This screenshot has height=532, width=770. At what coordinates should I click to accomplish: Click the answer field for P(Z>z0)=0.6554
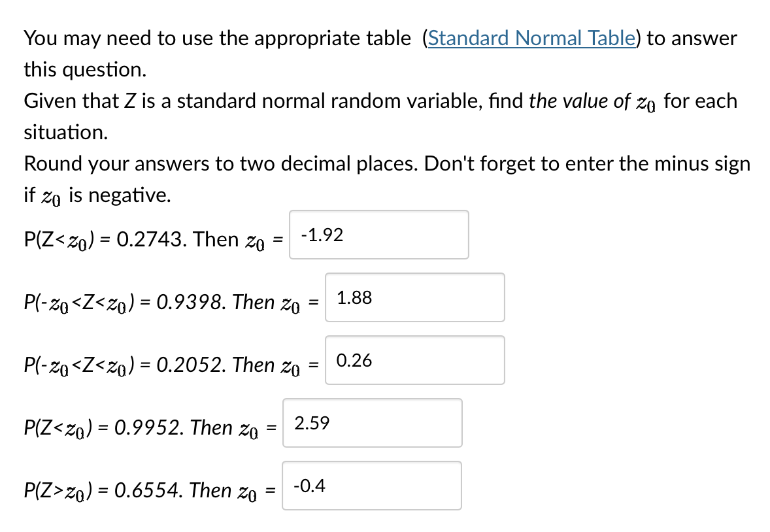click(x=371, y=486)
